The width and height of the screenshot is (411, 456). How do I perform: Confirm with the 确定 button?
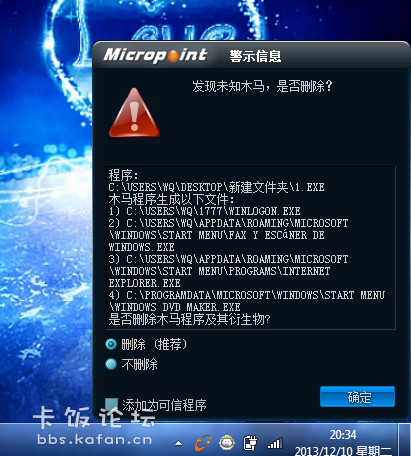coord(357,397)
